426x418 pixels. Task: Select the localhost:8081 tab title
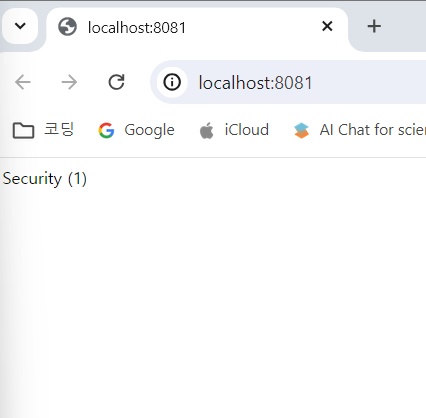tap(137, 27)
